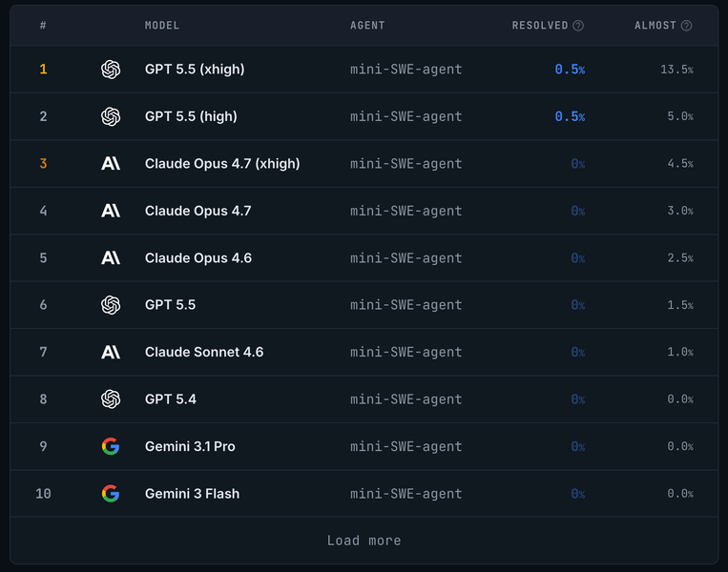
Task: Click the rank number 10
Action: click(43, 494)
